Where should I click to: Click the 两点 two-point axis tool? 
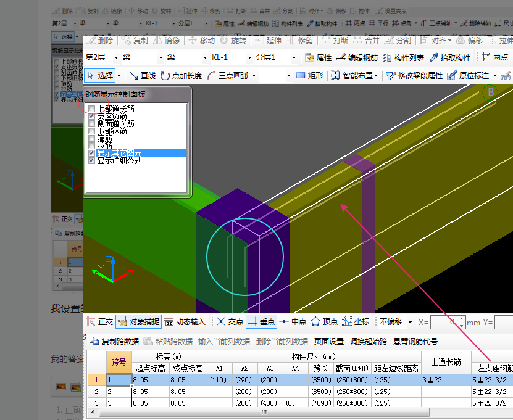[495, 57]
